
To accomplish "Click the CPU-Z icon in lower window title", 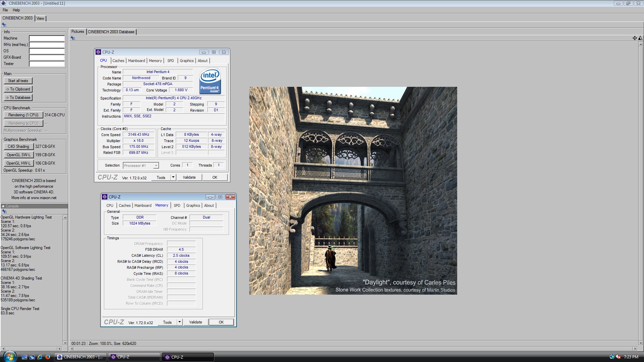I will click(105, 197).
